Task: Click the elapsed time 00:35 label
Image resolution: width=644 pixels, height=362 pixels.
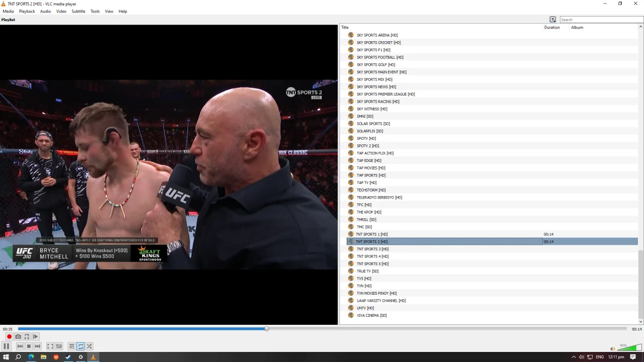Action: (x=8, y=329)
